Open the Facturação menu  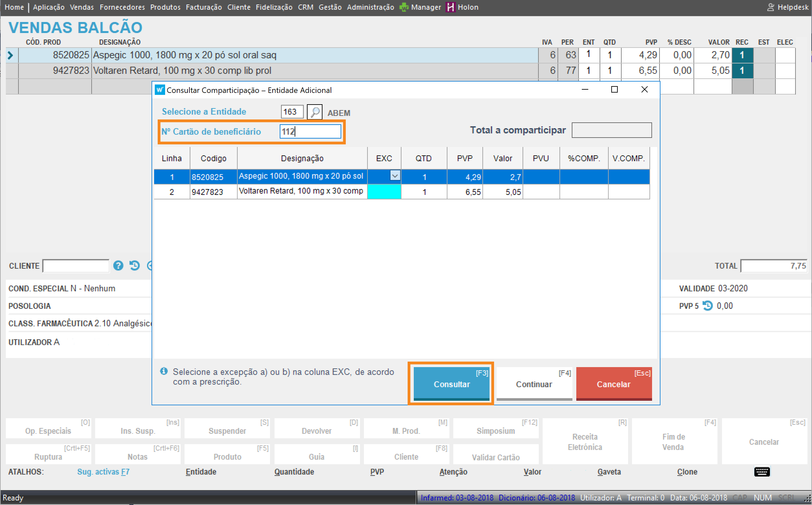203,7
